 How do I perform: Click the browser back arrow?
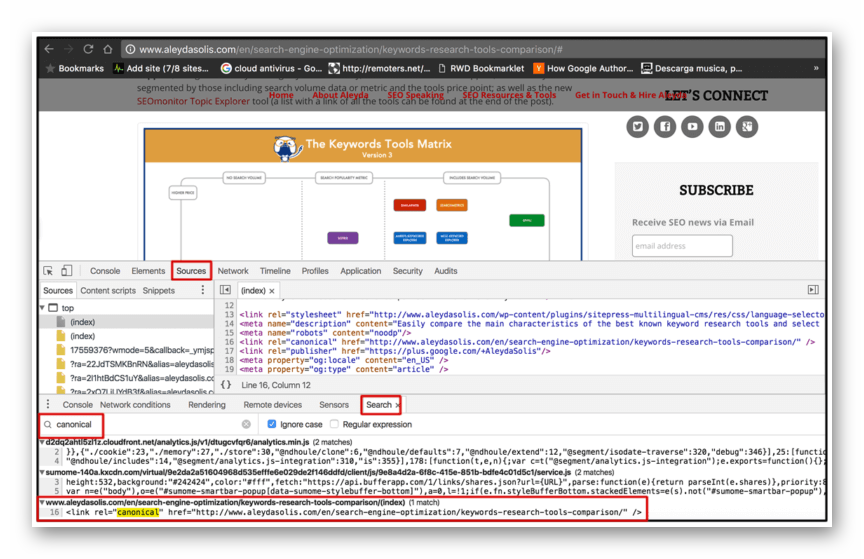coord(50,49)
